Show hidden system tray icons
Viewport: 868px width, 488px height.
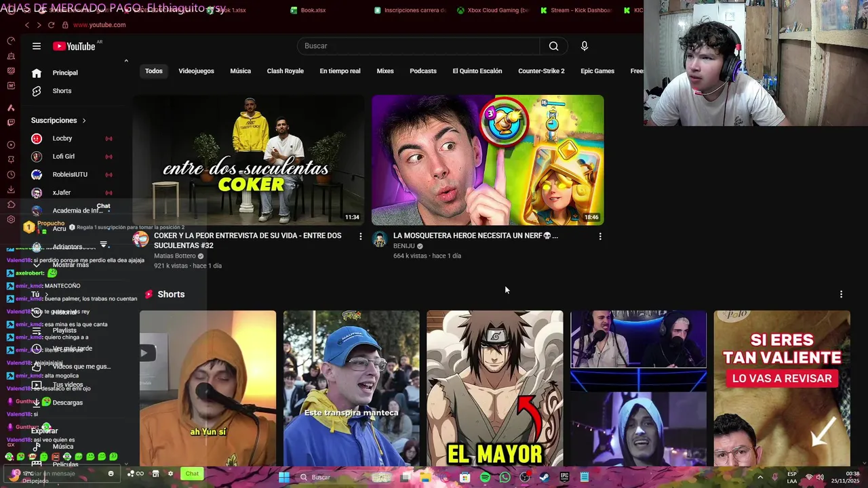[759, 477]
